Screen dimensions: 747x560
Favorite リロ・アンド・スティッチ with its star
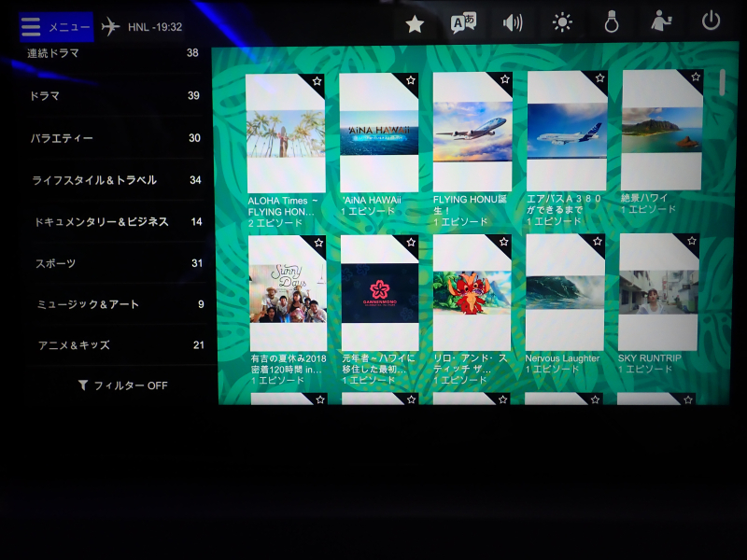click(x=503, y=242)
